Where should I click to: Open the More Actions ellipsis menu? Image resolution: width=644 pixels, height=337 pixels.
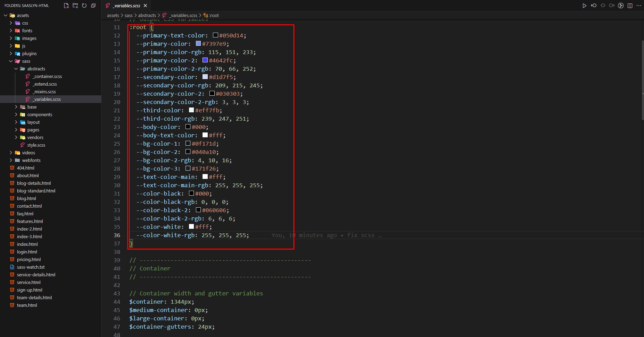pyautogui.click(x=639, y=6)
